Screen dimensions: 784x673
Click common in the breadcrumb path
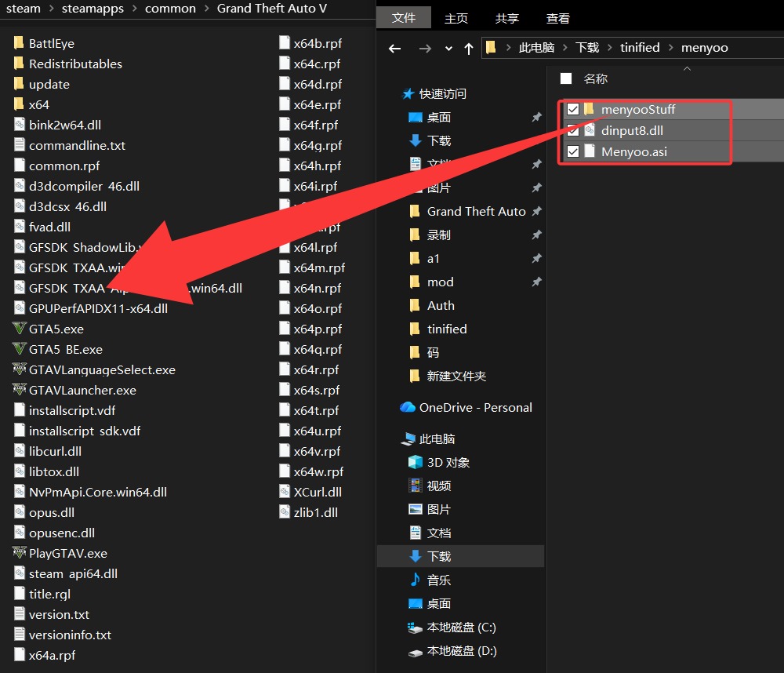point(170,9)
